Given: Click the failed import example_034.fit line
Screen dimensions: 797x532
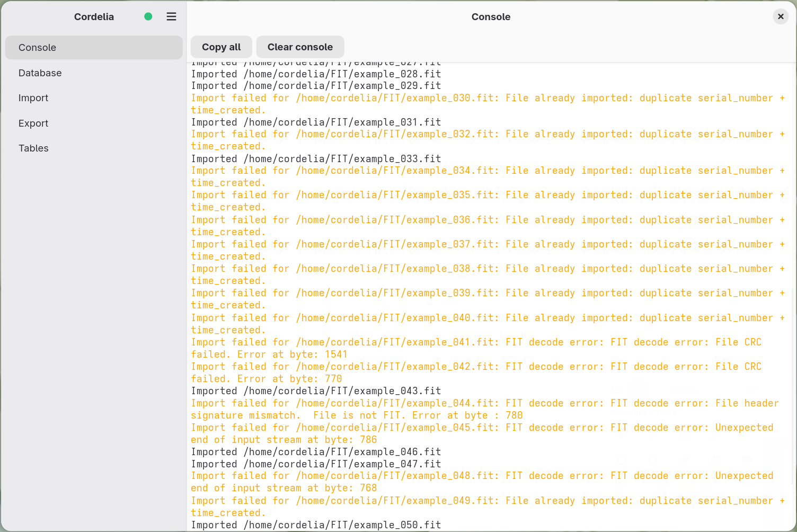Looking at the screenshot, I should click(x=488, y=177).
